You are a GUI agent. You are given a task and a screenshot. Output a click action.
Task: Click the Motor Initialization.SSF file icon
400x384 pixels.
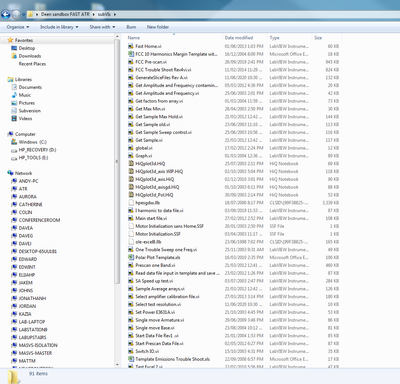click(x=131, y=234)
